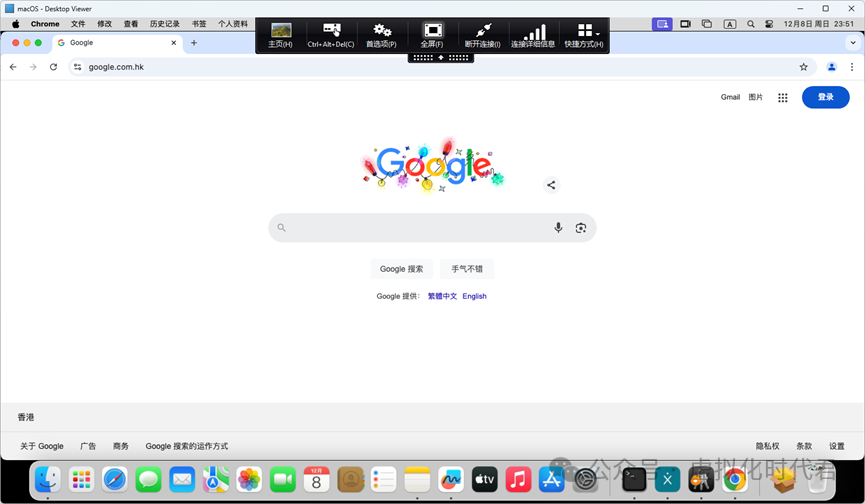Open 关于 Google footer link
Image resolution: width=865 pixels, height=504 pixels.
click(42, 446)
